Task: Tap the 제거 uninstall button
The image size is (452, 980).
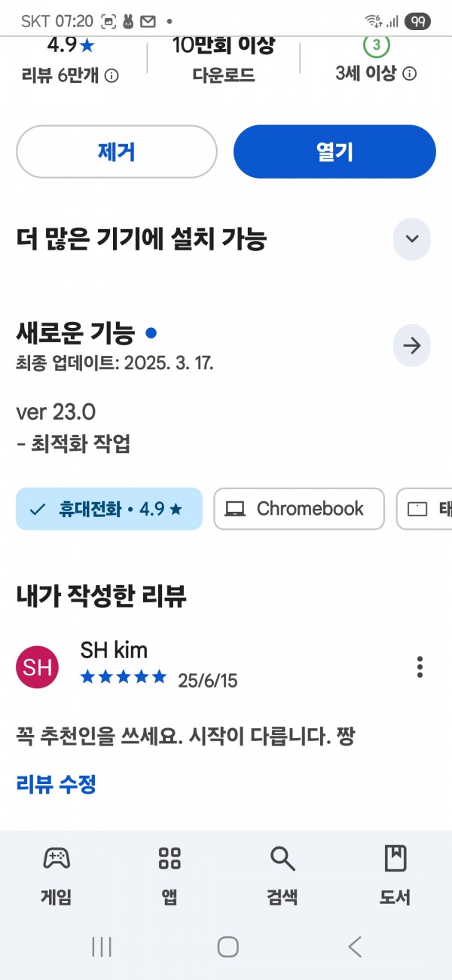Action: [117, 152]
